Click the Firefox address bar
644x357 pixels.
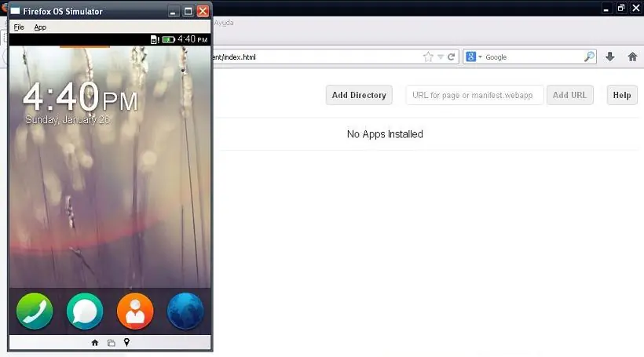tap(317, 57)
